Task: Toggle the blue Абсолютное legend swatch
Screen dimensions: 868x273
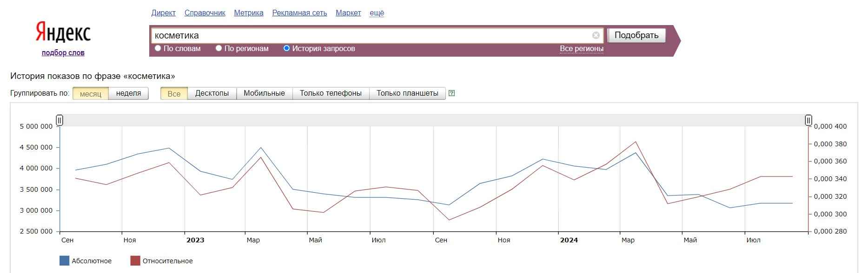Action: click(x=65, y=261)
